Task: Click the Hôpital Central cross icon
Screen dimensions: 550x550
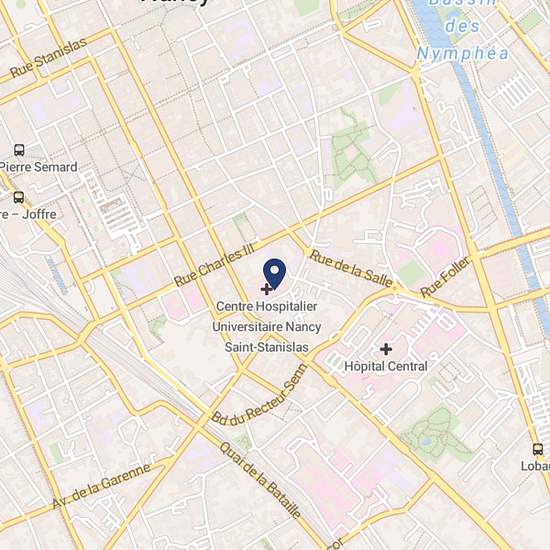Action: [386, 349]
